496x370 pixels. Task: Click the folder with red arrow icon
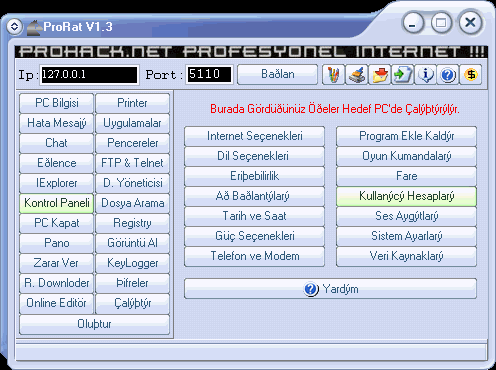pos(379,74)
